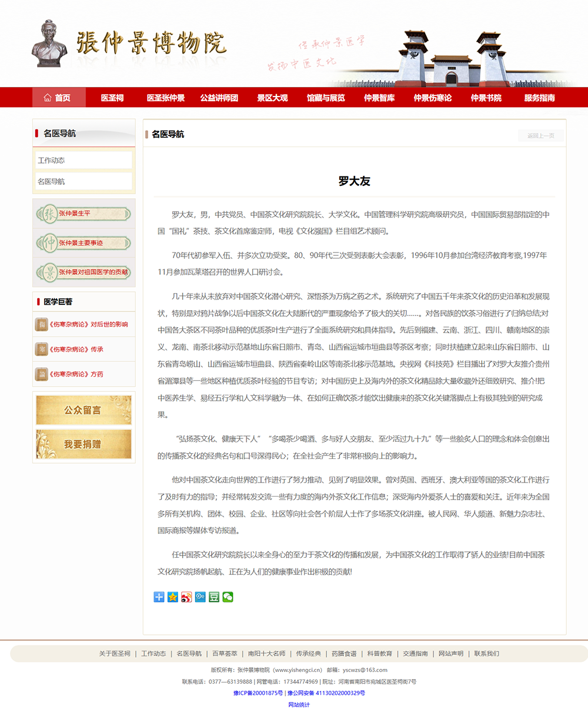Select 工作动态 in the sidebar
This screenshot has height=712, width=588.
pyautogui.click(x=83, y=159)
